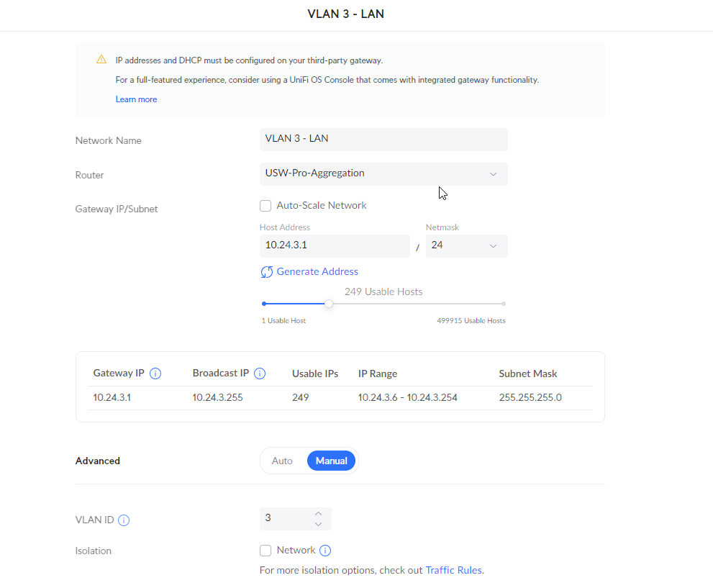713x588 pixels.
Task: Increase VLAN ID with up arrow
Action: coord(319,513)
